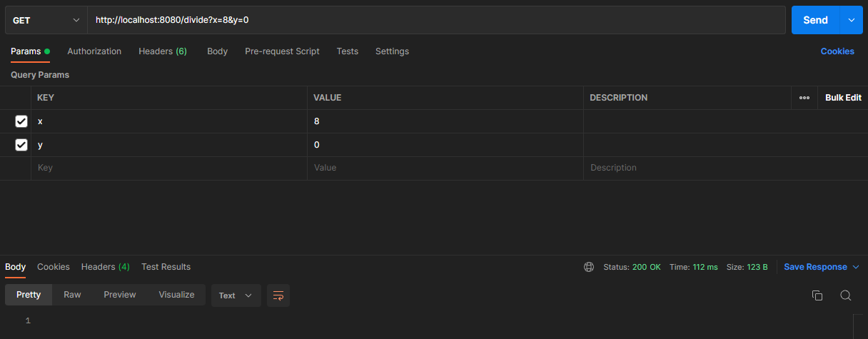Image resolution: width=868 pixels, height=339 pixels.
Task: Select the Raw response view
Action: [x=72, y=295]
